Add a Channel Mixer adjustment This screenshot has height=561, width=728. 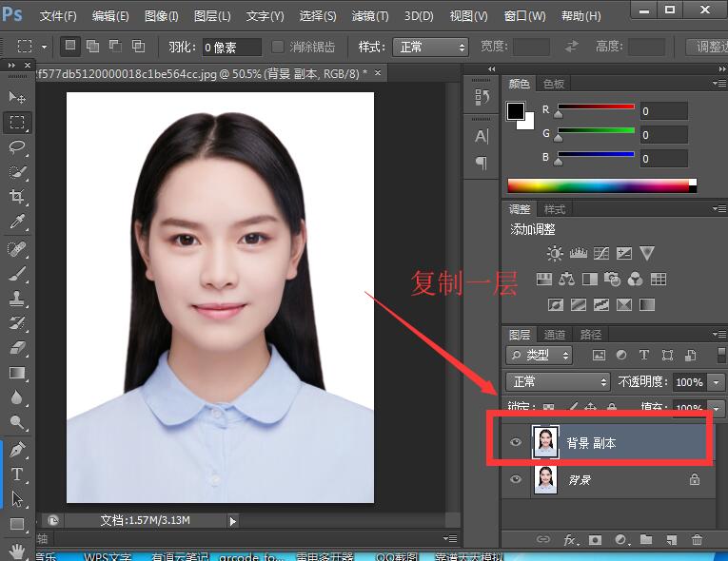click(635, 279)
